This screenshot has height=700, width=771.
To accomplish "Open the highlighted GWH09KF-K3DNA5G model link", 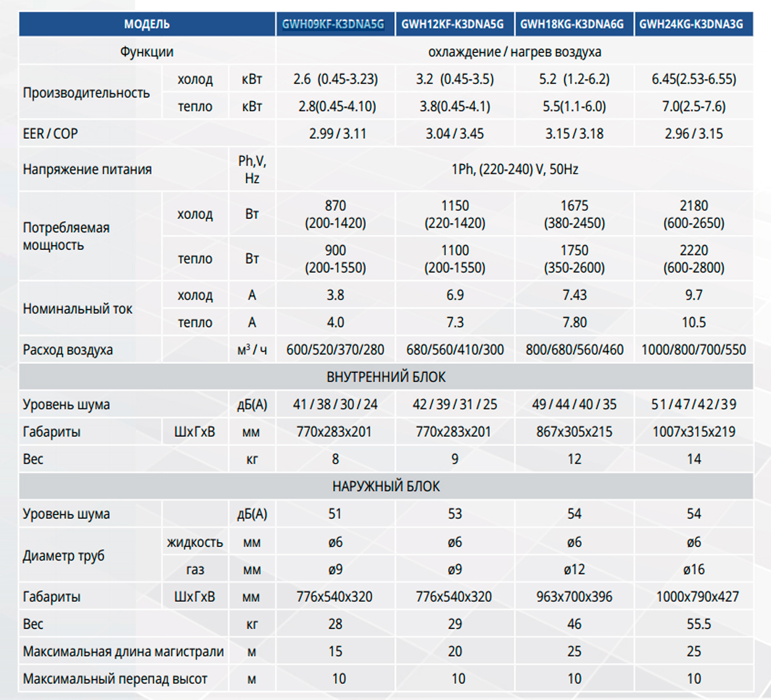I will tap(333, 24).
